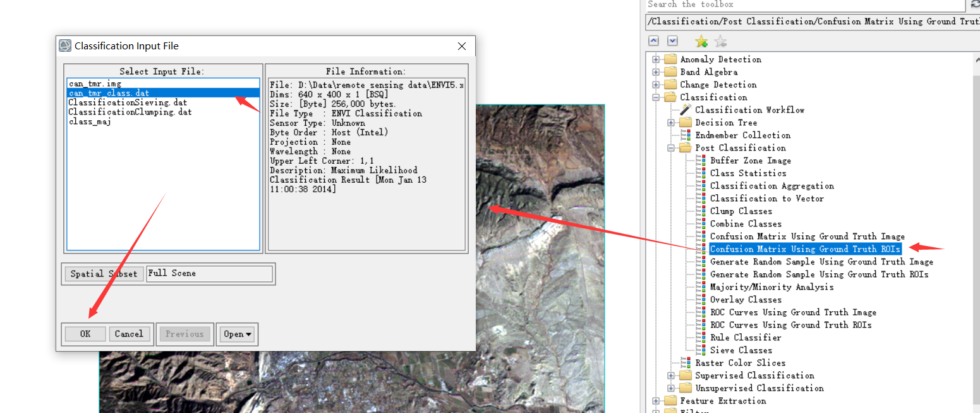Viewport: 980px width, 413px height.
Task: Expand the Feature Extraction folder
Action: point(656,401)
